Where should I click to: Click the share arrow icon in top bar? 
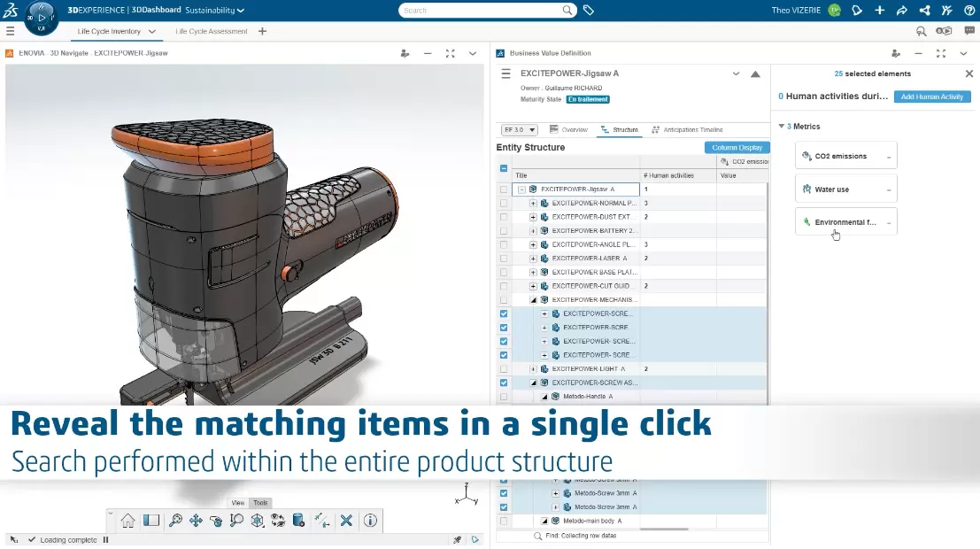(901, 11)
